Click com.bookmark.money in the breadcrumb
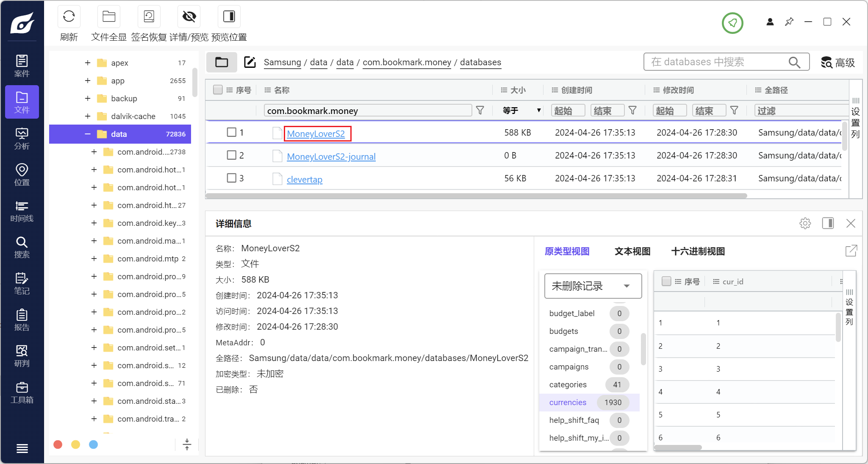The width and height of the screenshot is (868, 464). point(407,62)
